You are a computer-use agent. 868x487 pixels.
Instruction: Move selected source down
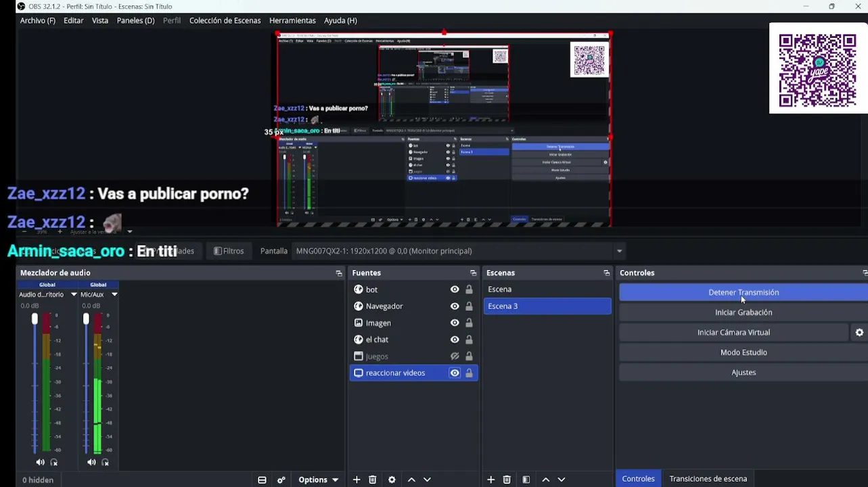coord(427,480)
